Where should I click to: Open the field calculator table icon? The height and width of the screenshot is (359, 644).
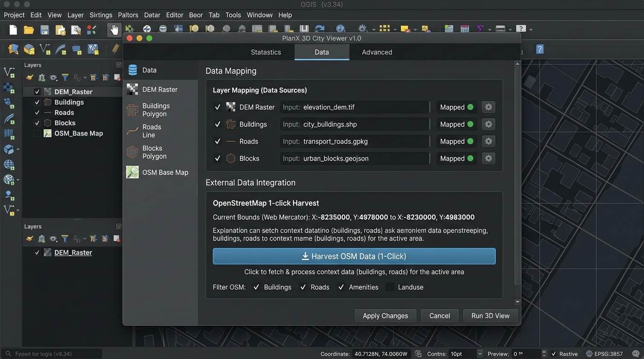tap(465, 29)
